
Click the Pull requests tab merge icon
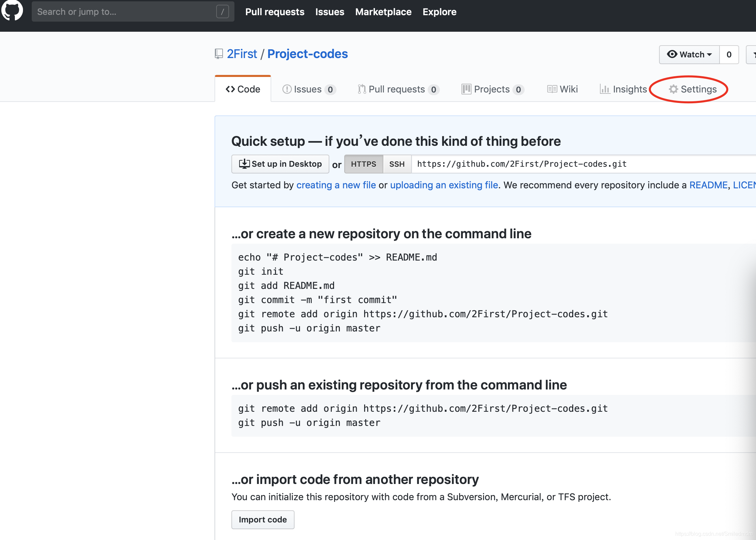362,89
